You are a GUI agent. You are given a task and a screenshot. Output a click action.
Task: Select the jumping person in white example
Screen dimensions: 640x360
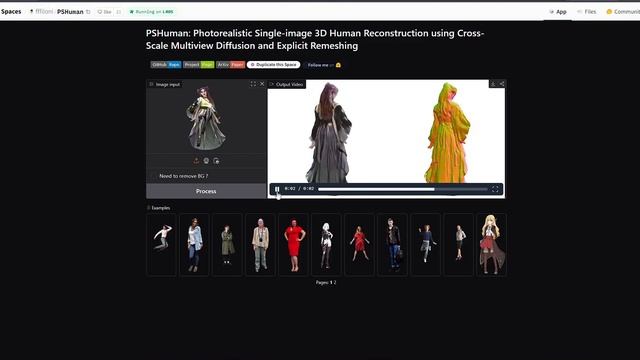pyautogui.click(x=162, y=244)
